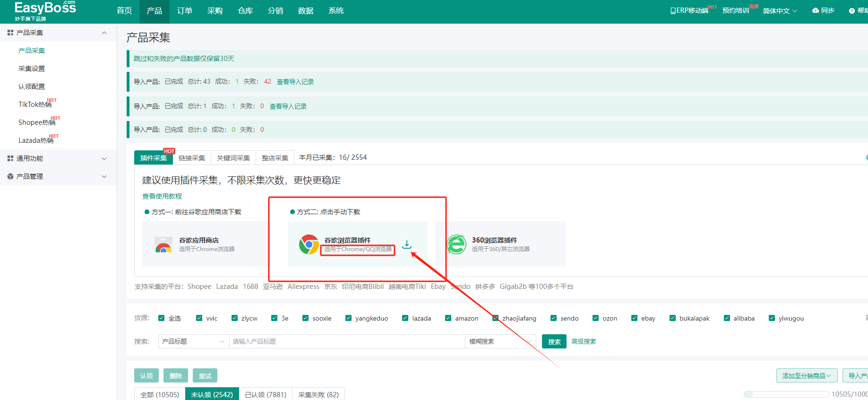Click the Chrome browser plugin logo
This screenshot has width=868, height=400.
click(309, 244)
